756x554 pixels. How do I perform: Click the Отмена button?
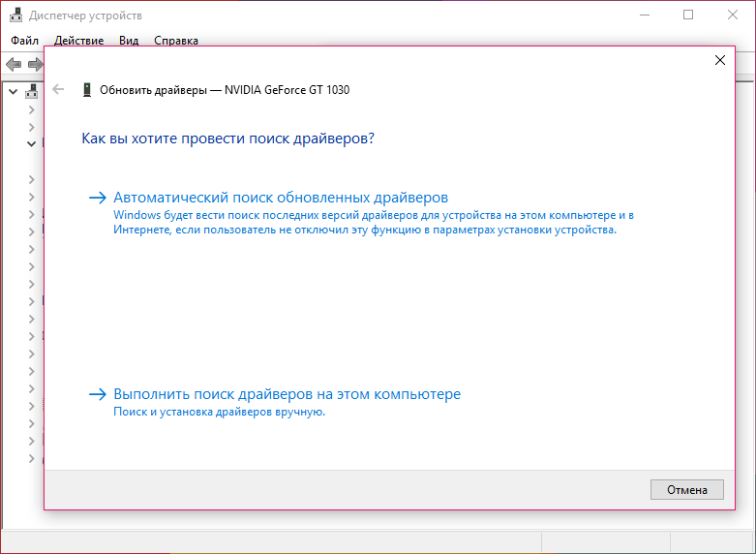(687, 490)
